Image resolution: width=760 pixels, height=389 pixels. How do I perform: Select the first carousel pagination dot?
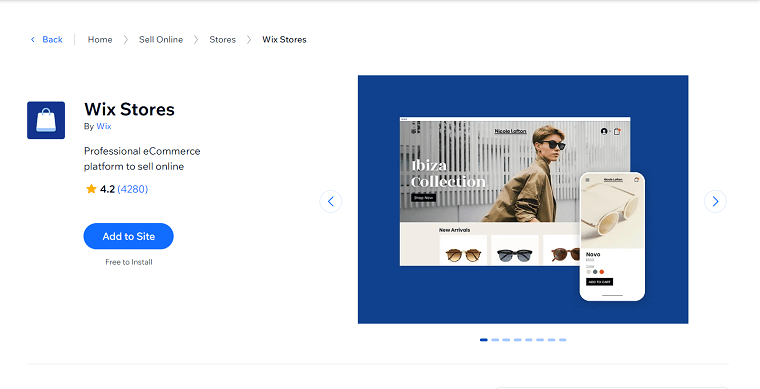[x=484, y=340]
